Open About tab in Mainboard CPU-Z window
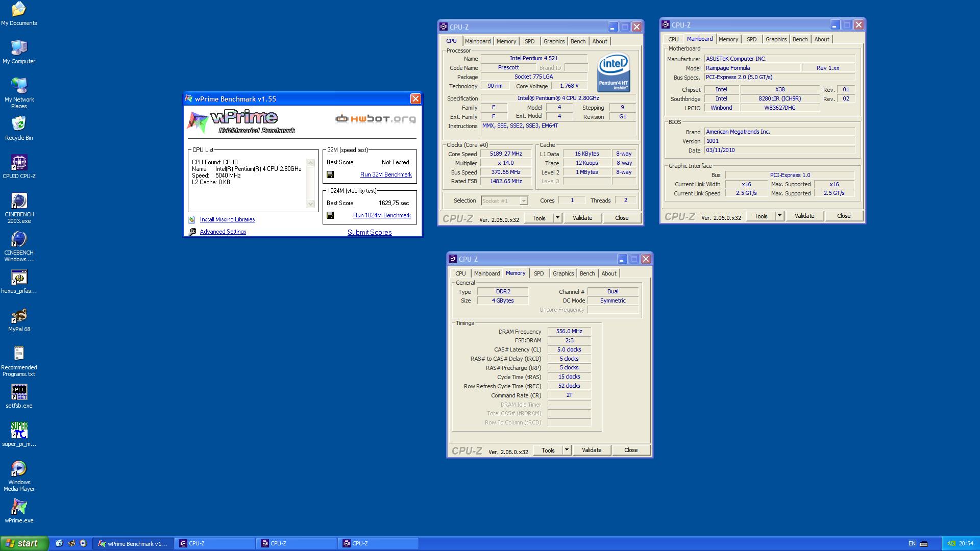The width and height of the screenshot is (980, 551). point(822,39)
